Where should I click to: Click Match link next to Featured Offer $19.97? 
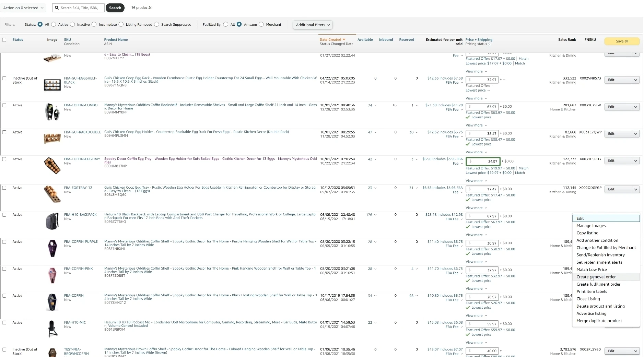tap(523, 168)
